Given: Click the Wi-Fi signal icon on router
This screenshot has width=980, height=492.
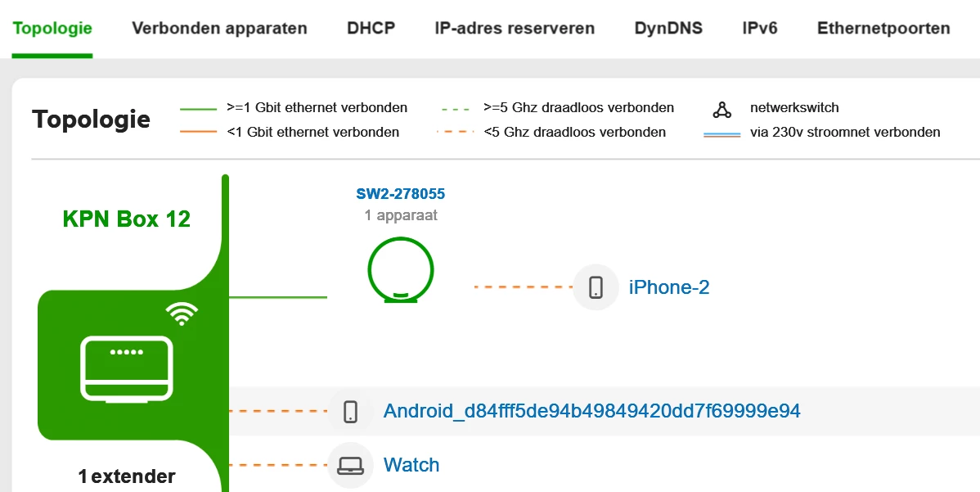Looking at the screenshot, I should point(182,314).
